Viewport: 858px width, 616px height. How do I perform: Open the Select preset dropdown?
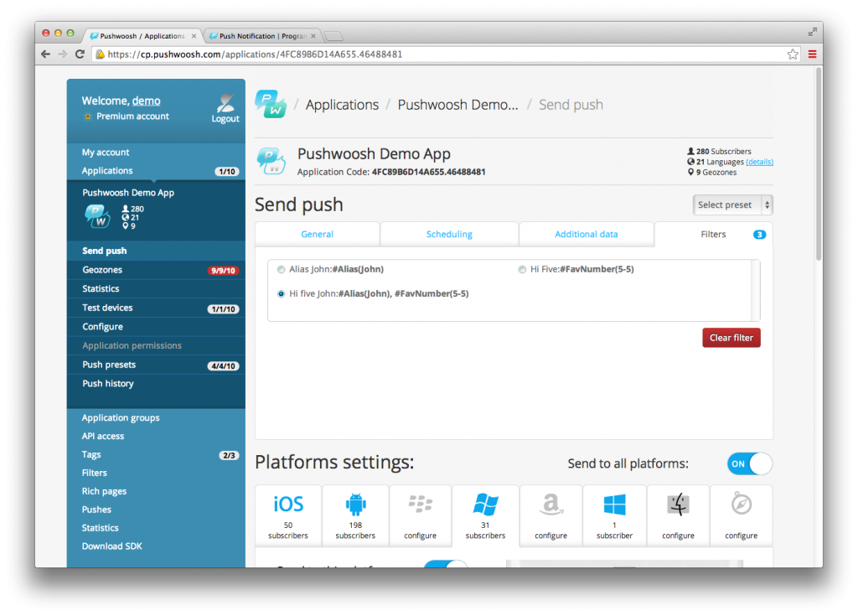point(732,204)
